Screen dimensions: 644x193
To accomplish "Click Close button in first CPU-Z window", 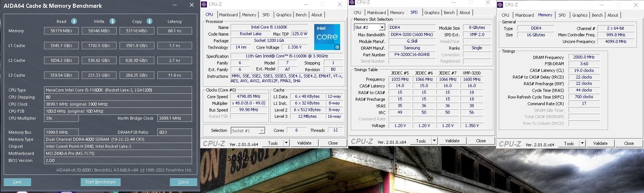I will (333, 143).
